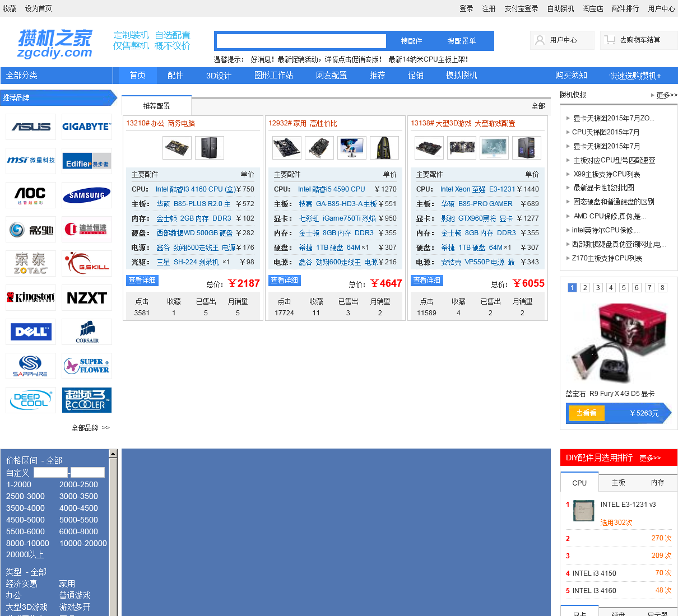Screen dimensions: 678x616
Task: Open the ASUS brand logo
Action: [31, 127]
